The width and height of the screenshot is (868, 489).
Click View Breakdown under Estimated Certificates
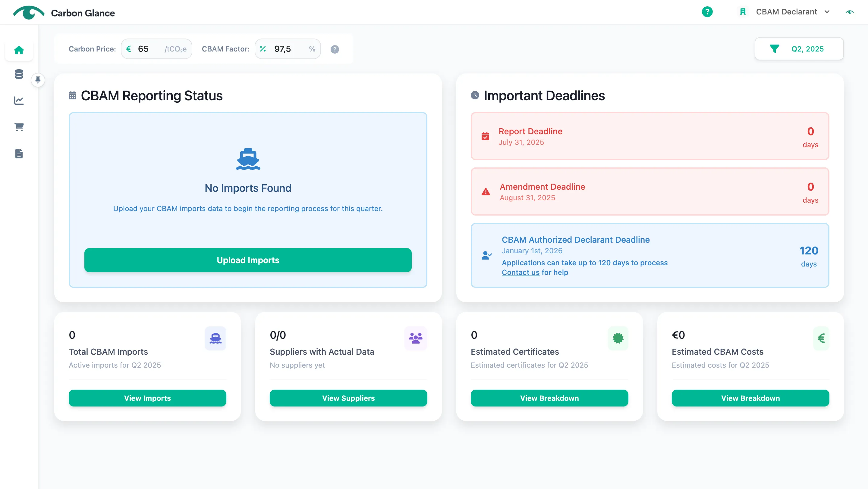tap(549, 398)
